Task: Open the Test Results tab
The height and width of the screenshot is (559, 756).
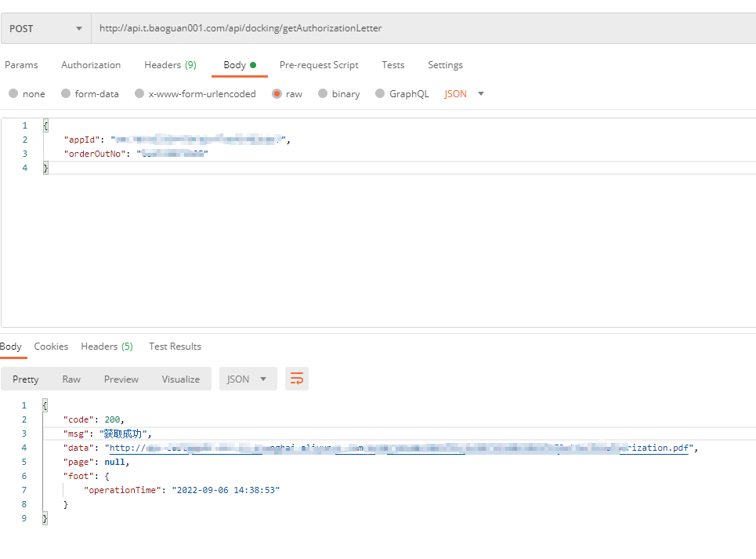Action: click(175, 347)
